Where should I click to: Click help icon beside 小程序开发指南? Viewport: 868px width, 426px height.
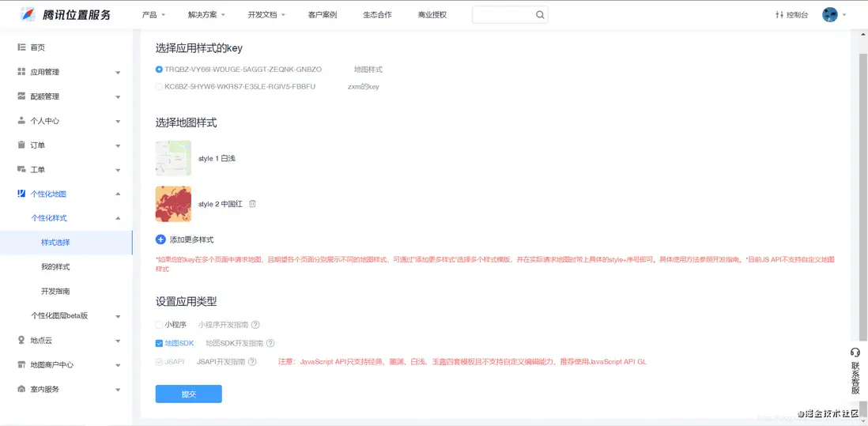pyautogui.click(x=256, y=326)
